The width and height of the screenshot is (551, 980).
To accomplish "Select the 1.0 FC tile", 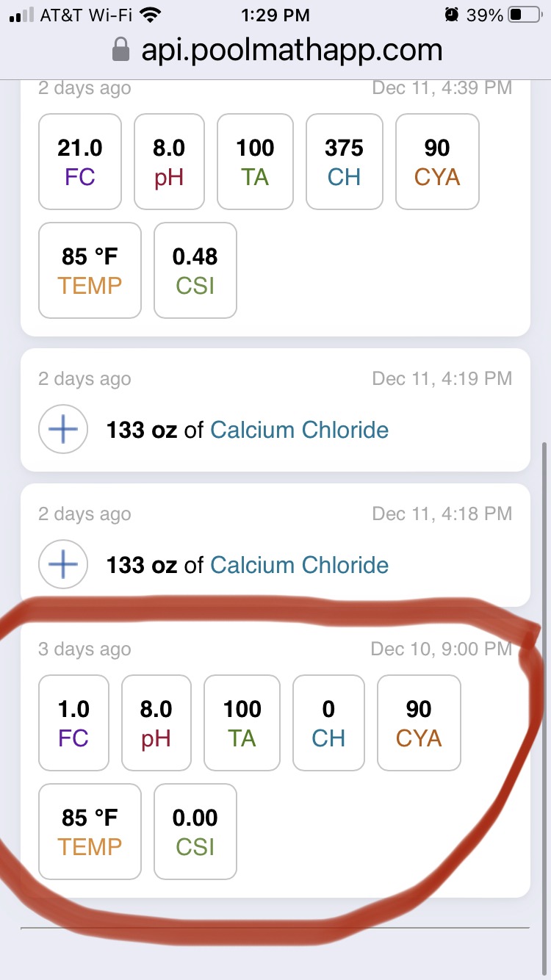I will tap(73, 723).
